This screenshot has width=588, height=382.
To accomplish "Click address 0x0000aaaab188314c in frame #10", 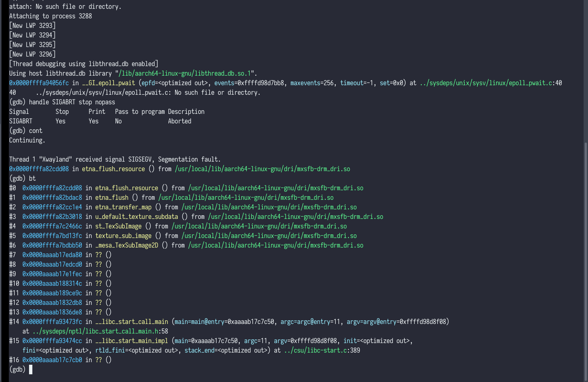I will [x=52, y=284].
